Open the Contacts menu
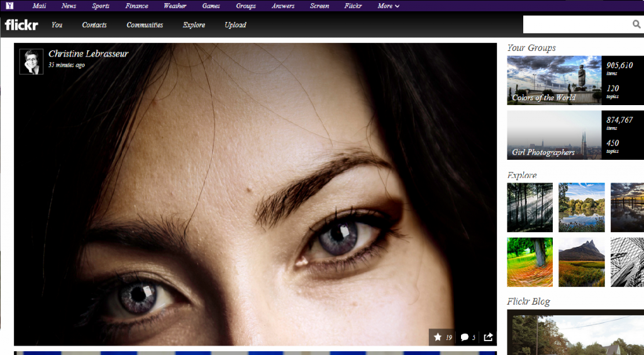644x355 pixels. point(94,25)
